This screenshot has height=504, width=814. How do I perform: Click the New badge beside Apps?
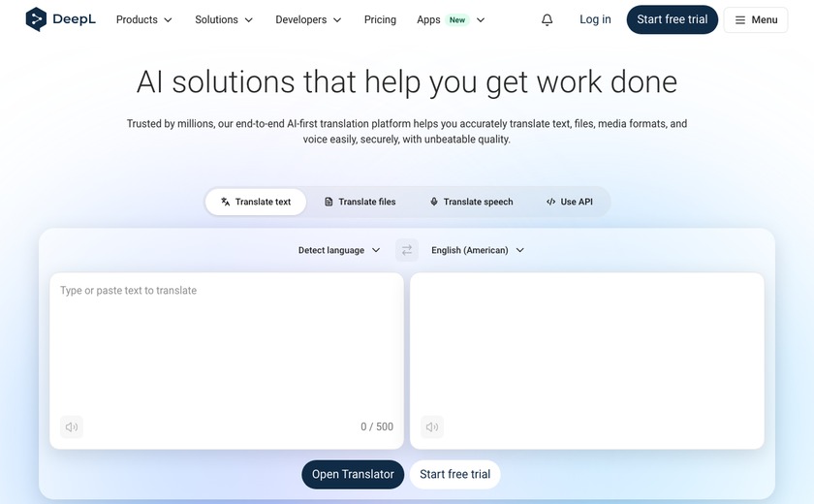(x=456, y=20)
